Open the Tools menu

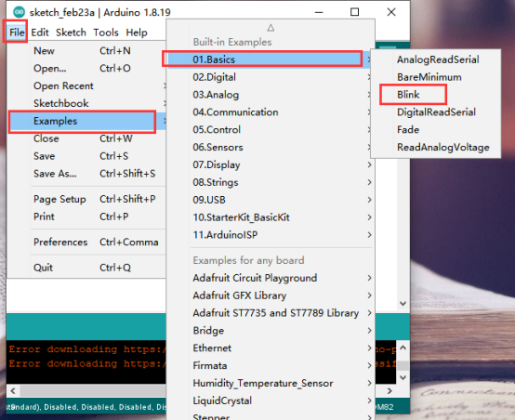tap(106, 33)
